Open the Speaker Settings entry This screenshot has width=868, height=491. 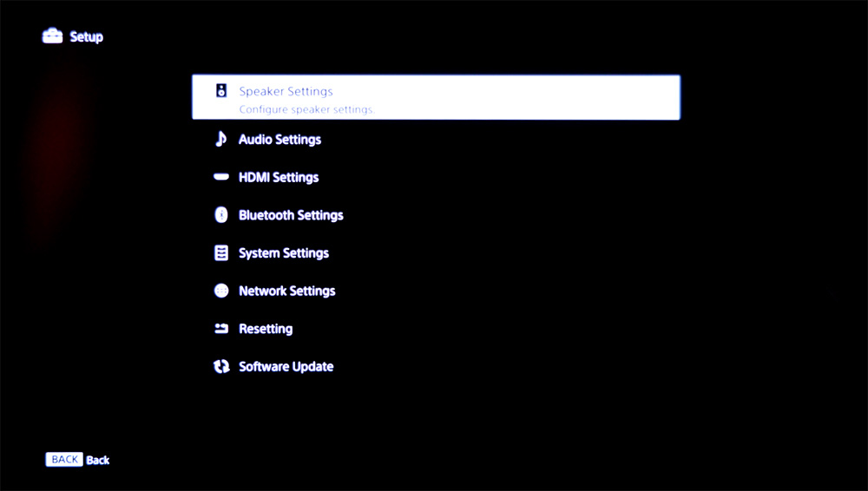point(436,97)
